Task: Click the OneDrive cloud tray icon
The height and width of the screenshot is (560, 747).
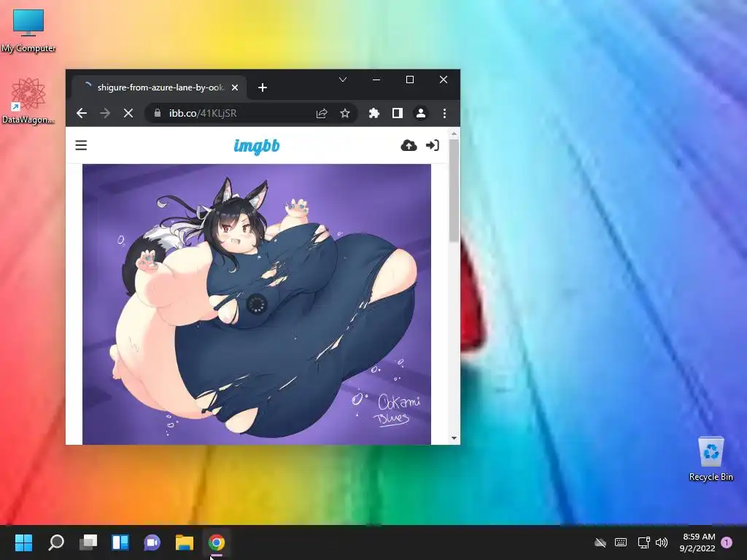Action: [600, 542]
